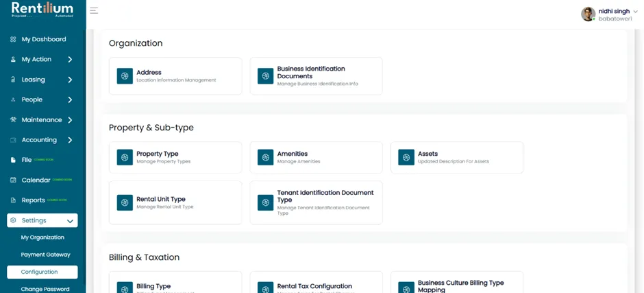The height and width of the screenshot is (293, 644).
Task: Expand the Maintenance submenu chevron
Action: (70, 120)
